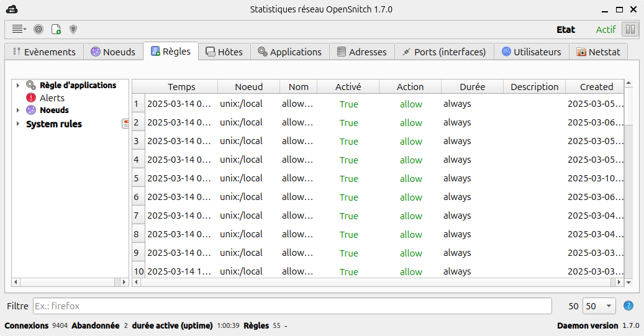
Task: Sort by the Temps column header
Action: pos(181,87)
